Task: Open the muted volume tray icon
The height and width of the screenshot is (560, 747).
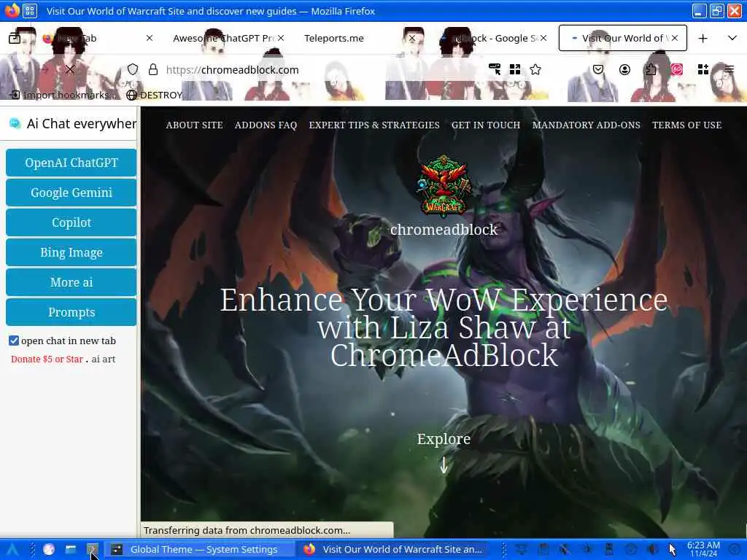Action: (565, 550)
